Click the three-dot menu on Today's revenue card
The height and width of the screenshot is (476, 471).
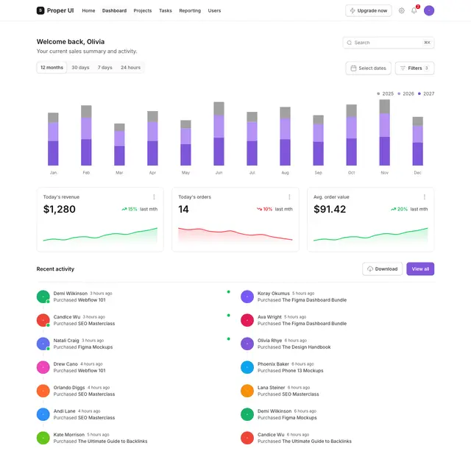point(154,197)
